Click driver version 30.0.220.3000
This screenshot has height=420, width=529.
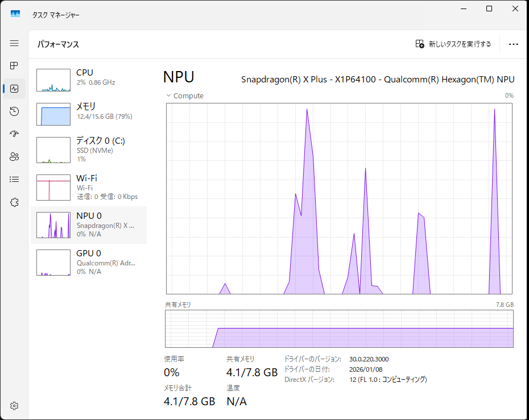click(x=369, y=359)
